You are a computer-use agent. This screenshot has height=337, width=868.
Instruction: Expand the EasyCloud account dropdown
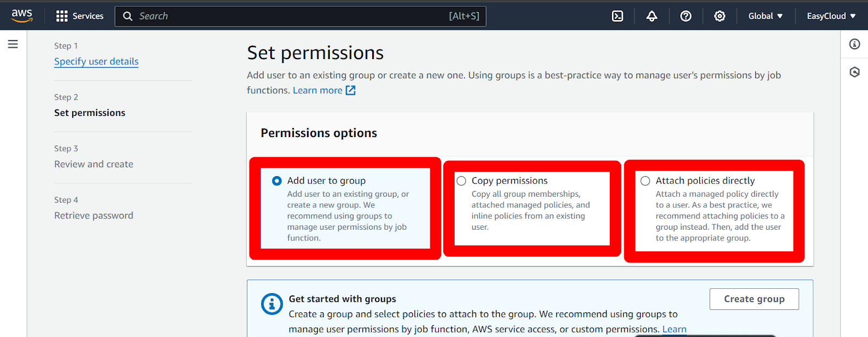click(x=831, y=16)
